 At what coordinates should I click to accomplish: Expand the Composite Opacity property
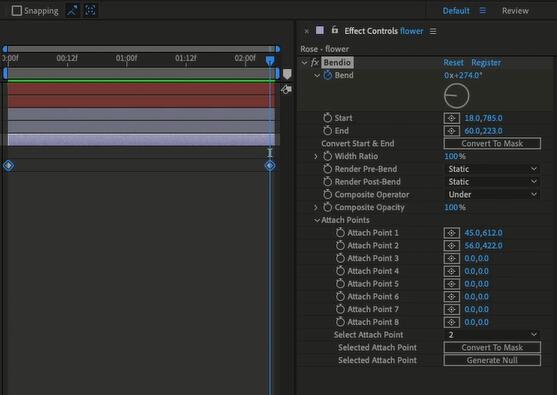(316, 207)
